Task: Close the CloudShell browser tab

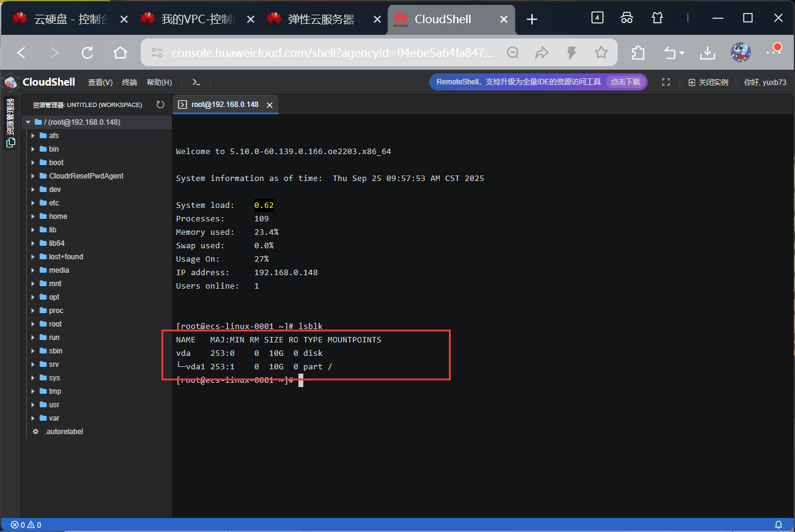Action: (x=504, y=20)
